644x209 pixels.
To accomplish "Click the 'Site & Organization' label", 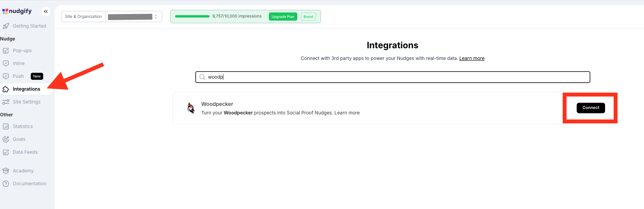I will (83, 17).
